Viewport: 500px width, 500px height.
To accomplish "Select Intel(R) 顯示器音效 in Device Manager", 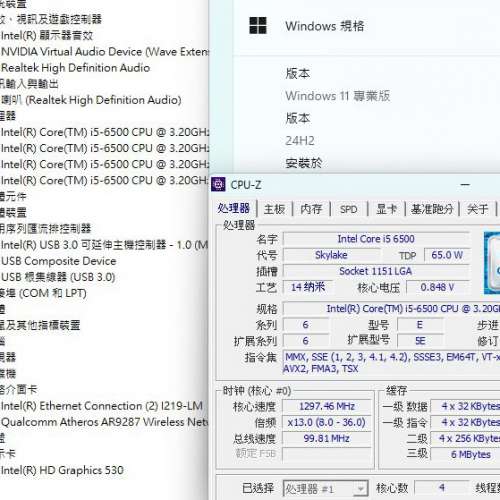I will [x=47, y=35].
